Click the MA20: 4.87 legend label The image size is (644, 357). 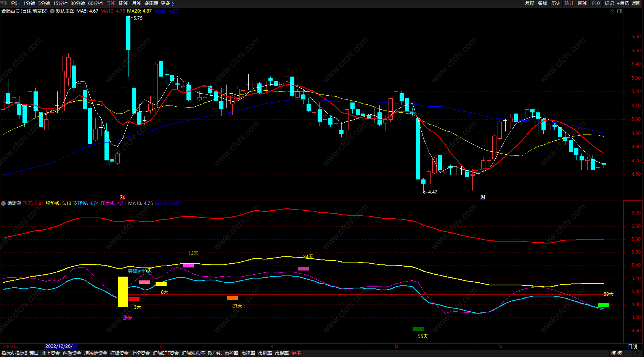click(x=140, y=11)
